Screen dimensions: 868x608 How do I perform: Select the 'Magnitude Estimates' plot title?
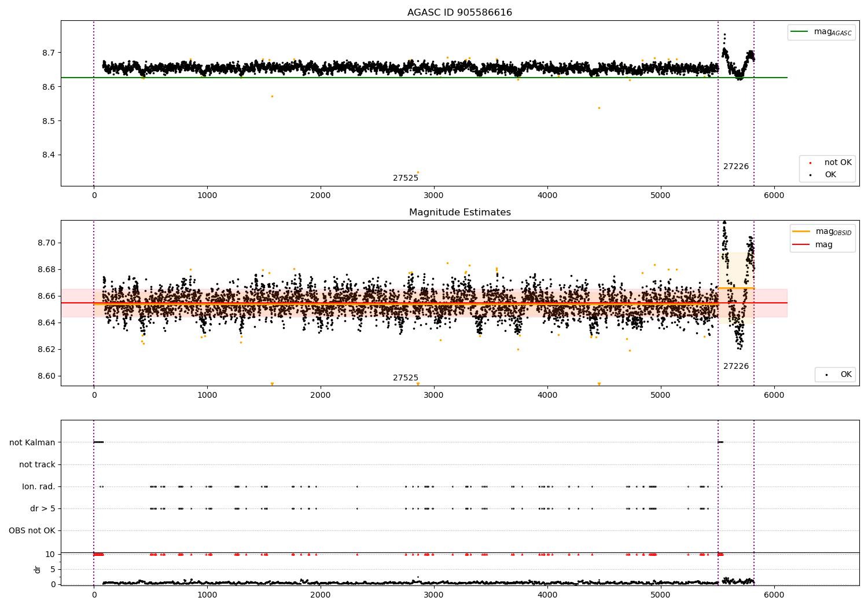pos(459,212)
